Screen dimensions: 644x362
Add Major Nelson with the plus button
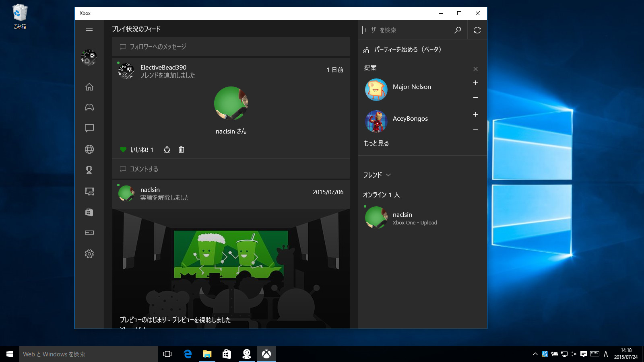[475, 82]
